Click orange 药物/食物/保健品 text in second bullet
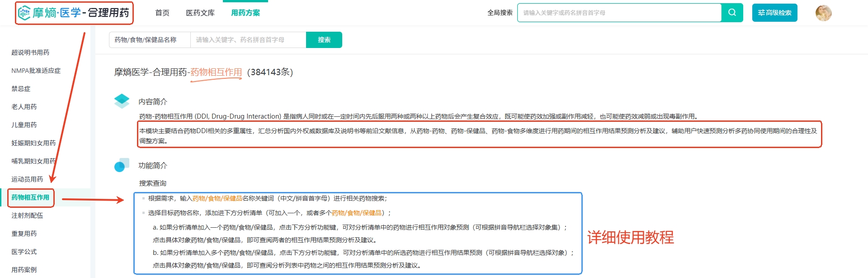Screen dimensions: 868x278 [x=357, y=213]
